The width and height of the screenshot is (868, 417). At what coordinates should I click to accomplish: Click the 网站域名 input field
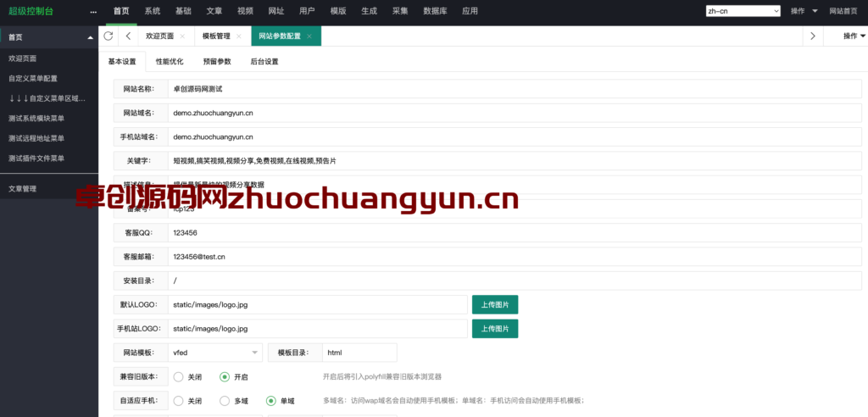tap(515, 113)
